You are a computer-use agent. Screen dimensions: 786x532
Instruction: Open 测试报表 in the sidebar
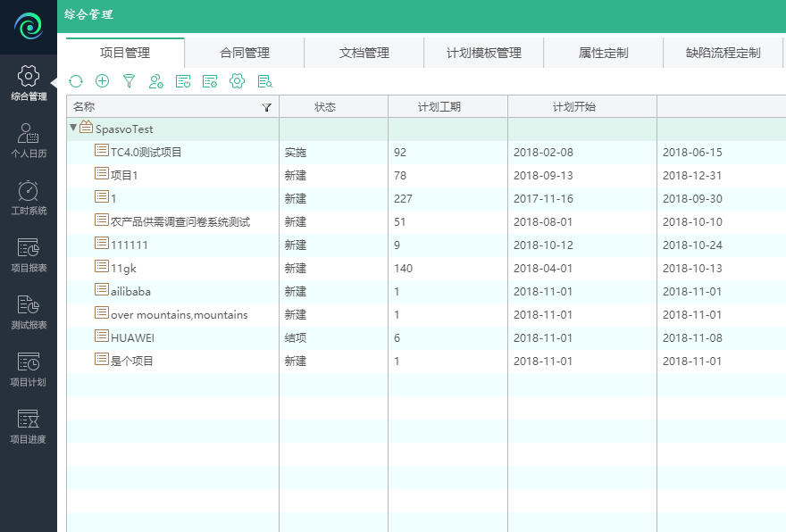[29, 312]
